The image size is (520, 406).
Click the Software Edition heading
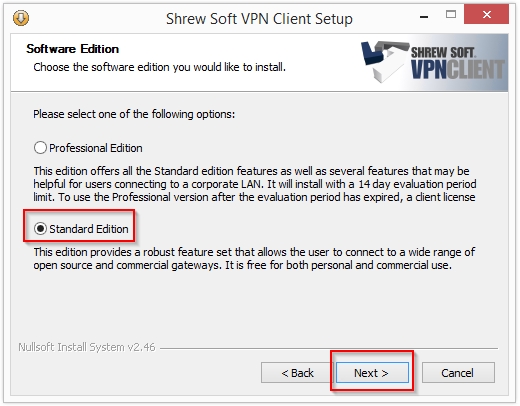click(73, 49)
